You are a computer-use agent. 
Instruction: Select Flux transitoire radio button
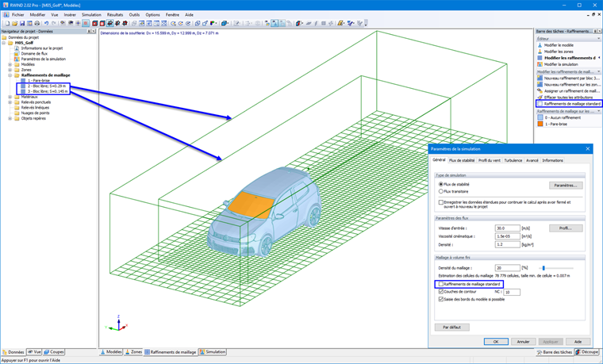(x=440, y=191)
